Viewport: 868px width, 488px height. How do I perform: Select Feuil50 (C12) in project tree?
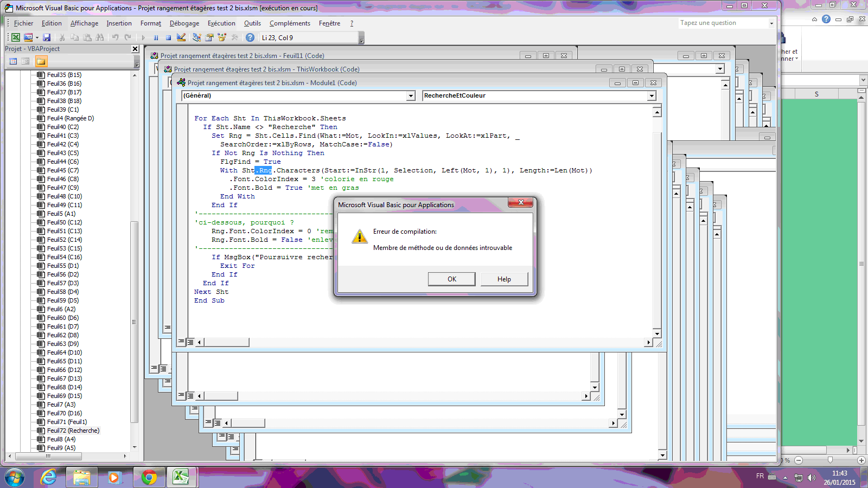[65, 222]
